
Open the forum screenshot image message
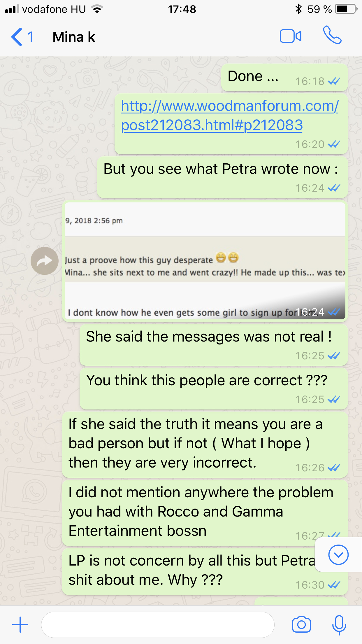pyautogui.click(x=205, y=261)
